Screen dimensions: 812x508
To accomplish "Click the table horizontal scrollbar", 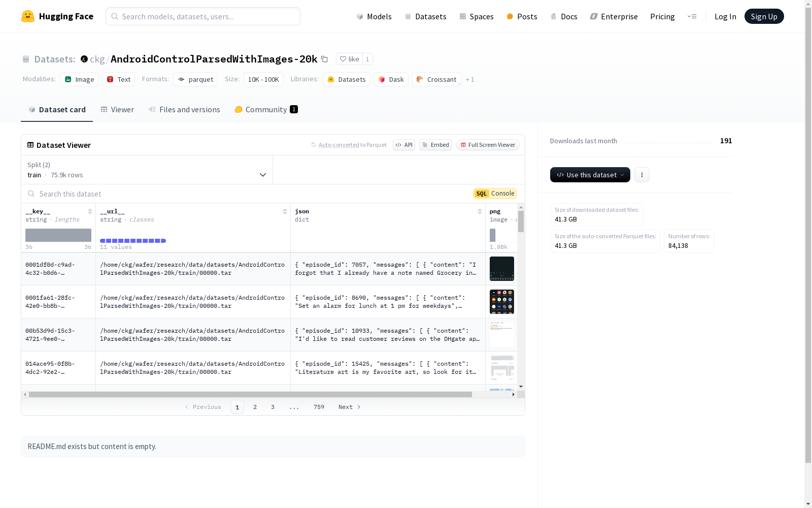I will tap(250, 394).
